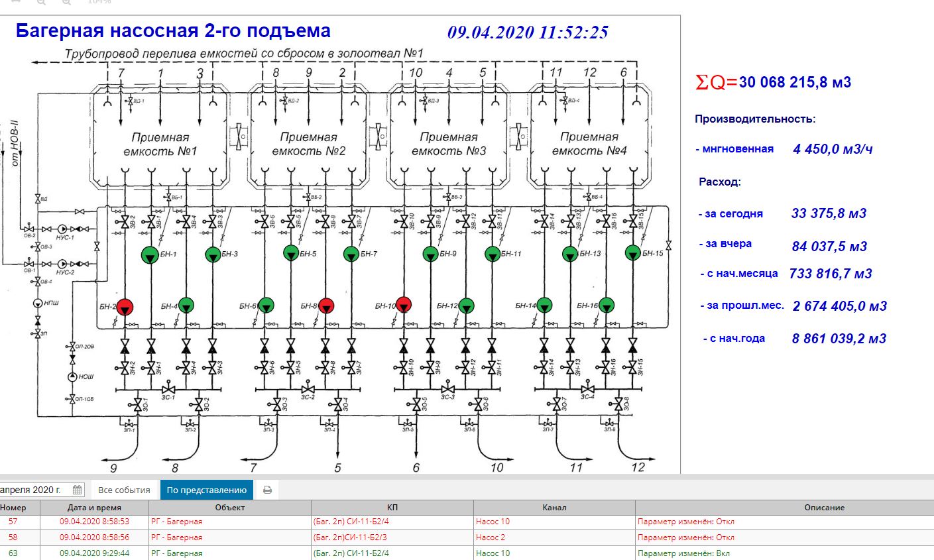Click green pump БН-5 indicator
Viewport: 934px width, 560px height.
(291, 252)
